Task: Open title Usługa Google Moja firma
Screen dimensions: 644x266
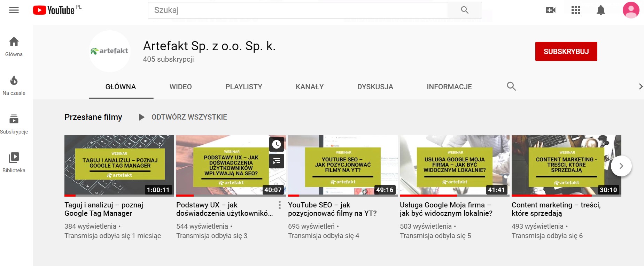Action: coord(446,209)
